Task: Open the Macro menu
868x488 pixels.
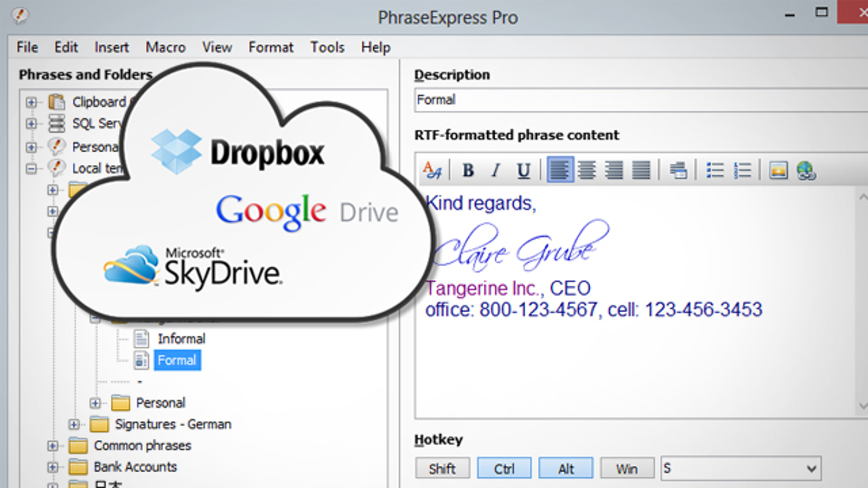Action: pyautogui.click(x=165, y=47)
